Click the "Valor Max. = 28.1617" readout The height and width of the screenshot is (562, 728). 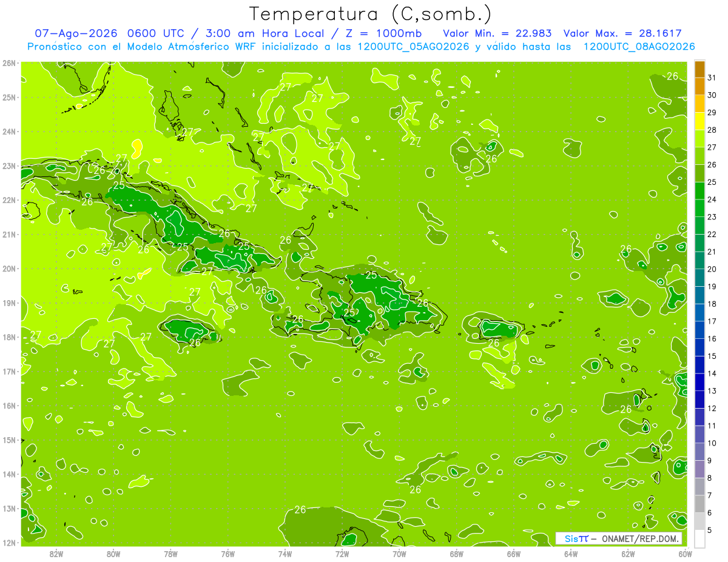click(622, 34)
